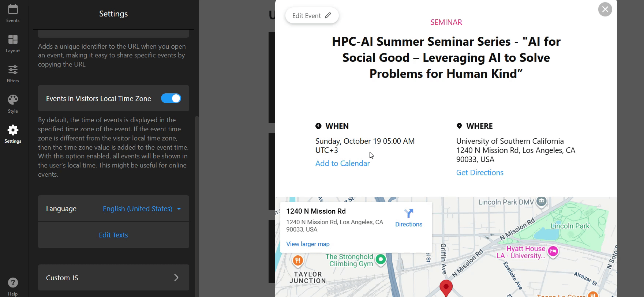
Task: Click the 1240 N Mission Rd map card title
Action: click(x=316, y=211)
